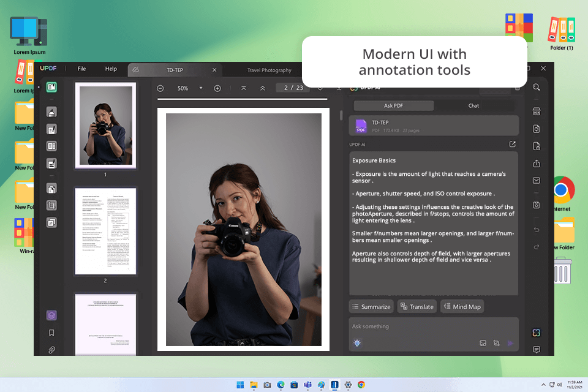Click the Translate button
This screenshot has height=392, width=588.
[417, 306]
